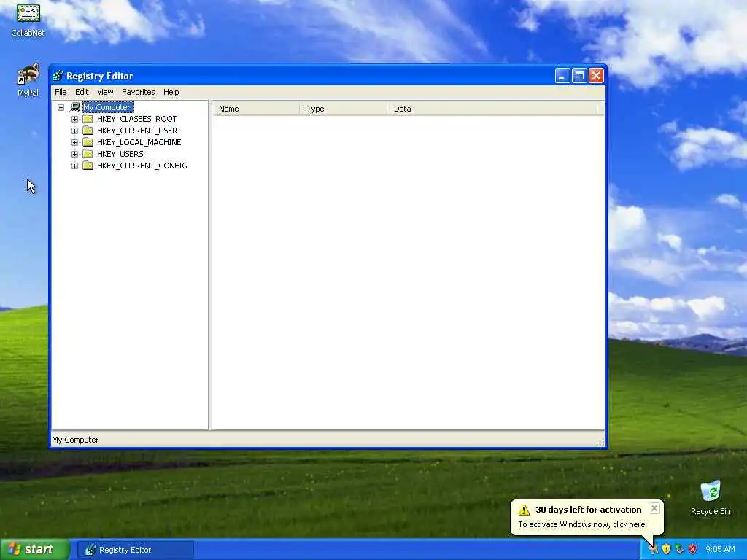Screen dimensions: 747x560
Task: Select the HKEY_CURRENT_USER label
Action: pyautogui.click(x=137, y=131)
